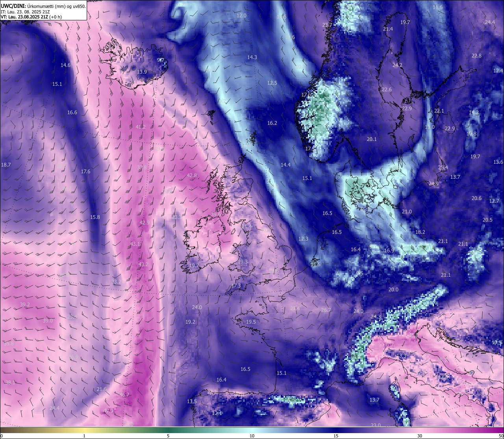Click the 23.7 value near Norway coast
The image size is (504, 439).
pos(327,25)
